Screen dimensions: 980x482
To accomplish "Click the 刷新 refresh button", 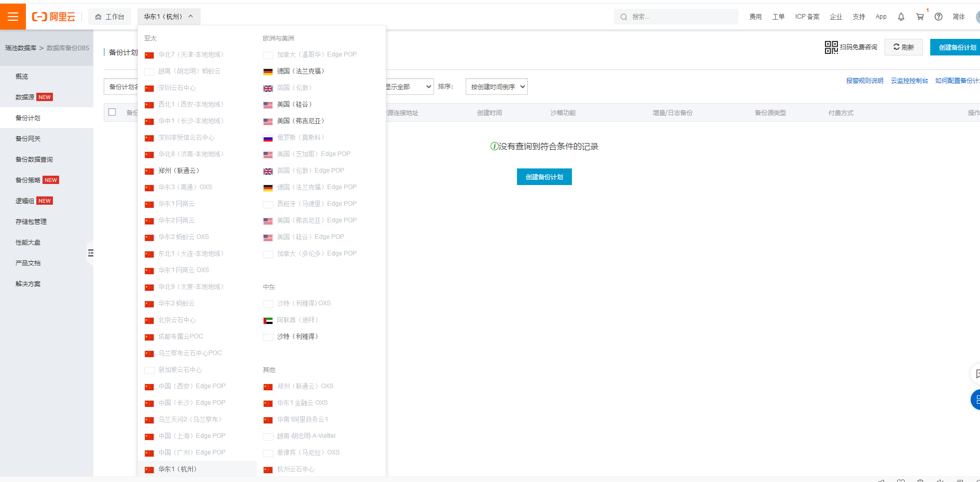I will pos(904,47).
